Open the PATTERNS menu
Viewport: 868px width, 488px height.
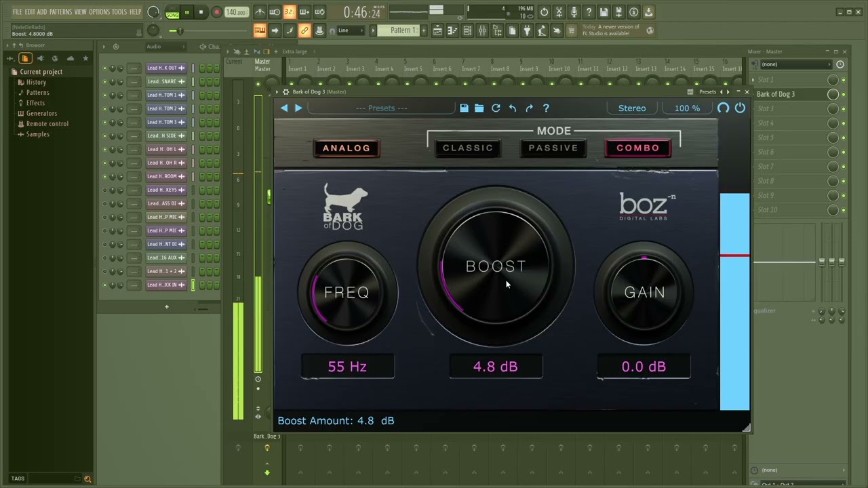[x=61, y=12]
